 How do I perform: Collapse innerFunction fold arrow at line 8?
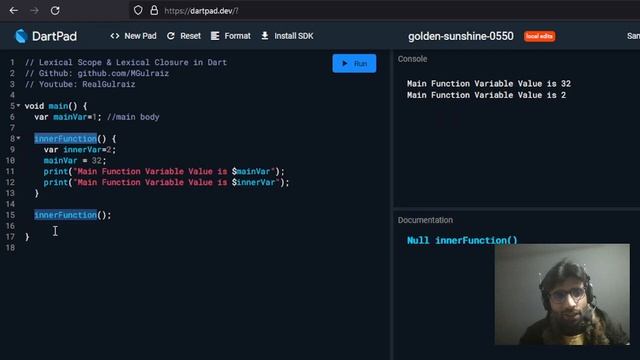pos(18,138)
